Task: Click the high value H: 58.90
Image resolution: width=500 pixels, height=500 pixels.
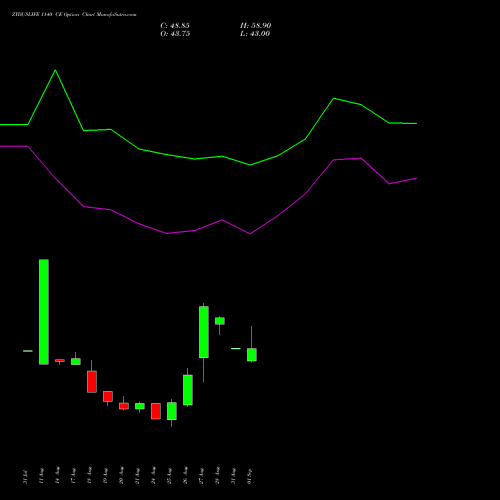Action: tap(255, 26)
